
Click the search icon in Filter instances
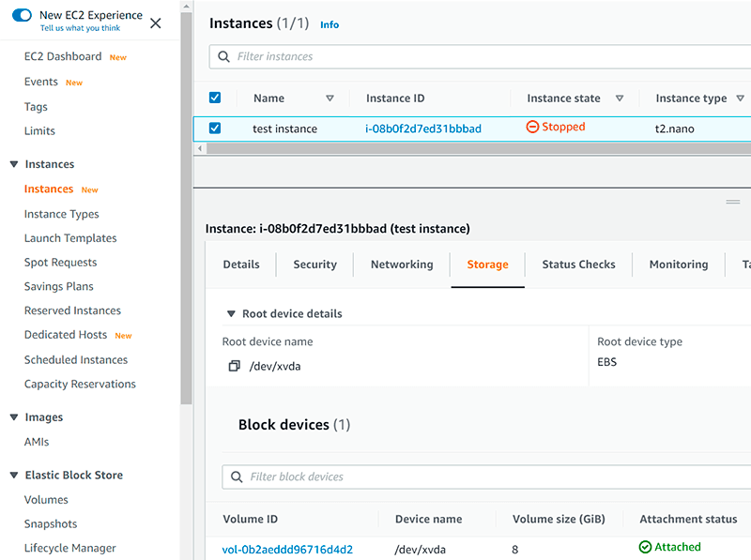pos(224,56)
